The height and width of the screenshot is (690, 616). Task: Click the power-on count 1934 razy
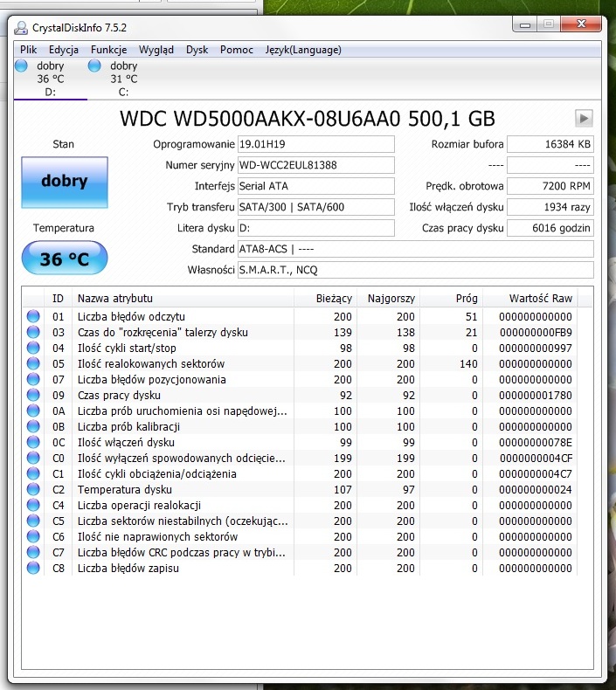[550, 207]
